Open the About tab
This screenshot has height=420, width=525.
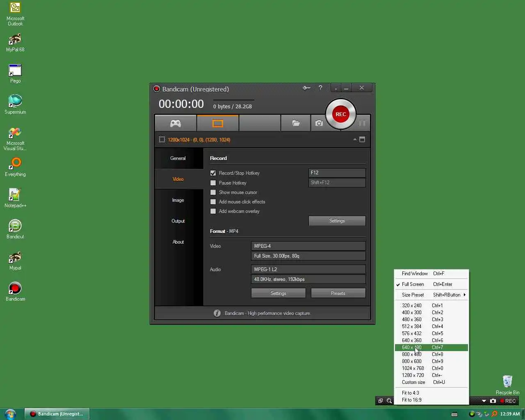click(178, 242)
